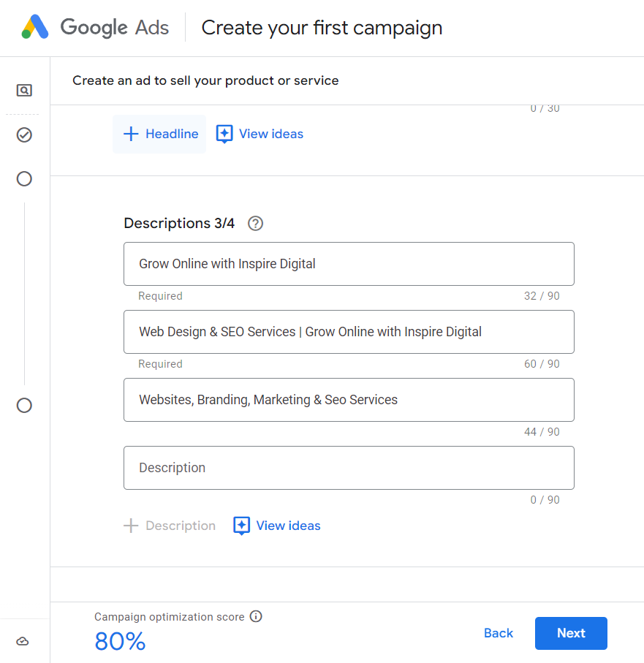The height and width of the screenshot is (663, 644).
Task: Click the disabled add Description button
Action: pos(170,526)
